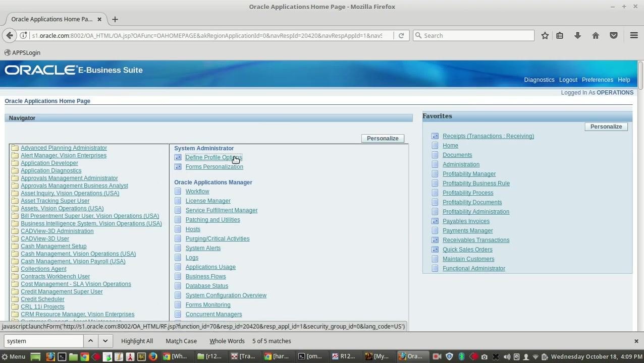Reload the page with the refresh icon
This screenshot has width=644, height=363.
point(401,35)
